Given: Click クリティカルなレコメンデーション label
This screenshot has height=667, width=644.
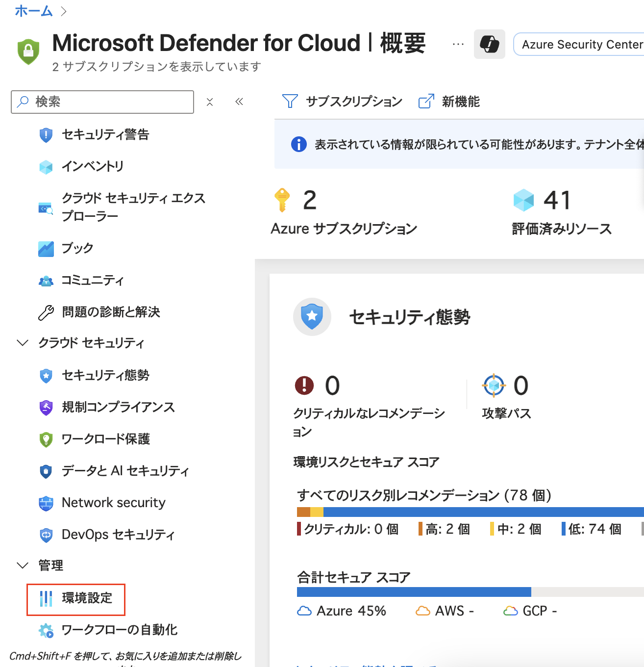Looking at the screenshot, I should click(x=369, y=422).
